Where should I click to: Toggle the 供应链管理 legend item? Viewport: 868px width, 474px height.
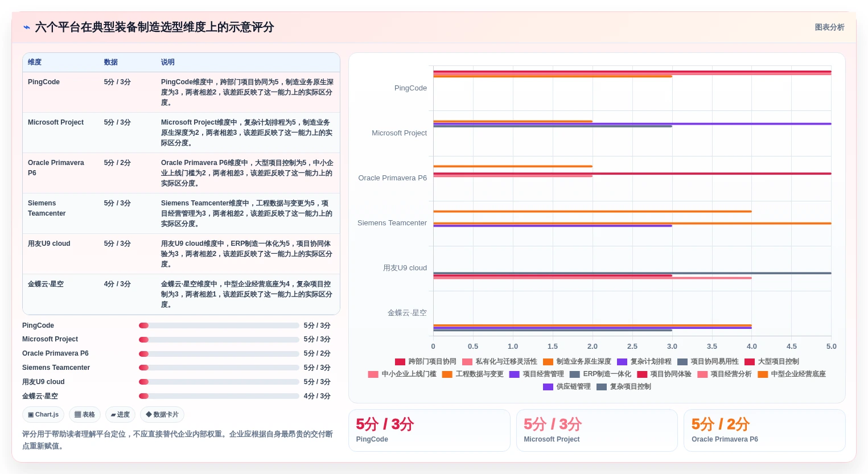567,386
